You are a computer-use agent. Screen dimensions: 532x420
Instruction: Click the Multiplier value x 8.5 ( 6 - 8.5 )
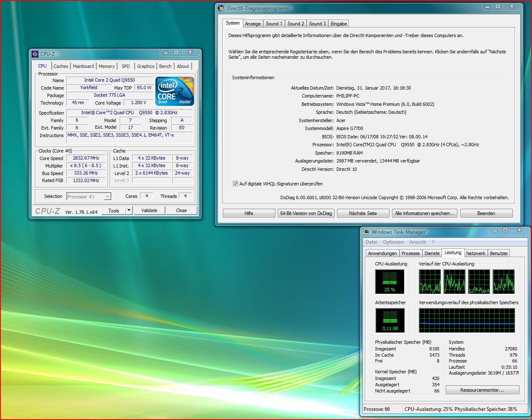tap(86, 165)
